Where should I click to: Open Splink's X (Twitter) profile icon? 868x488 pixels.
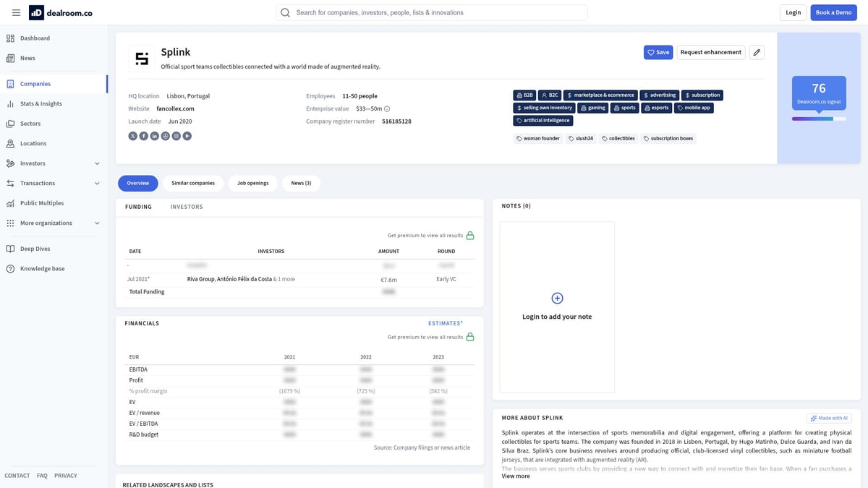[x=132, y=136]
